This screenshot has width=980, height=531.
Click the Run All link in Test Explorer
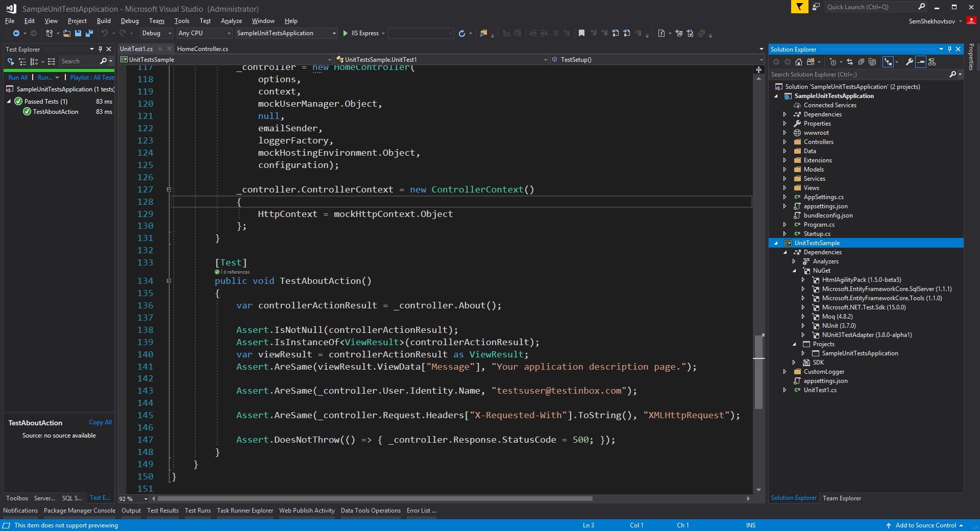tap(18, 78)
